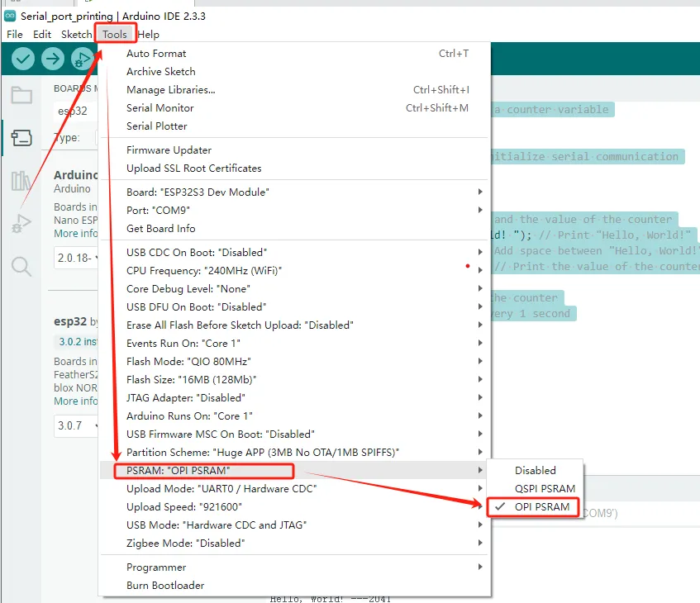Expand Flash Size 16MB submenu

point(295,379)
